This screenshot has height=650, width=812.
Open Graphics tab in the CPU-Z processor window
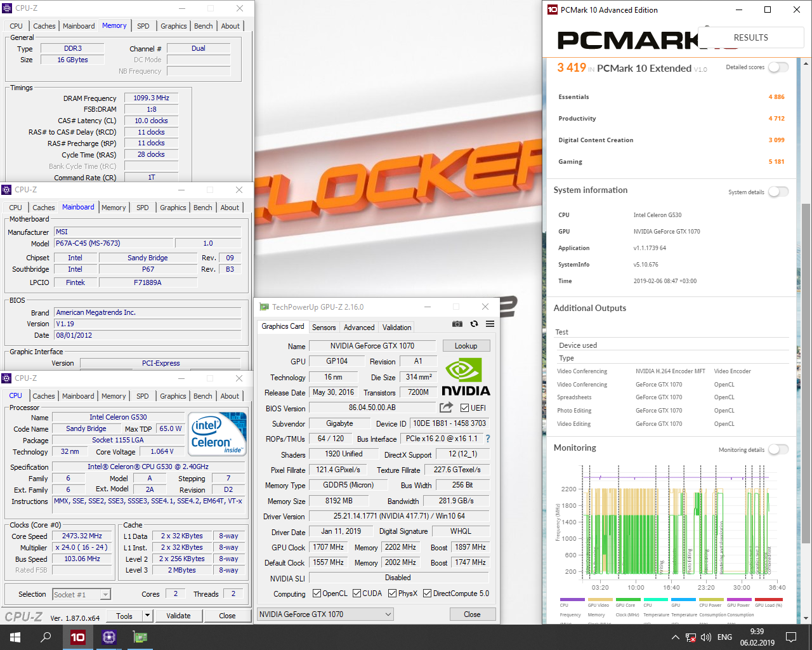click(x=173, y=396)
